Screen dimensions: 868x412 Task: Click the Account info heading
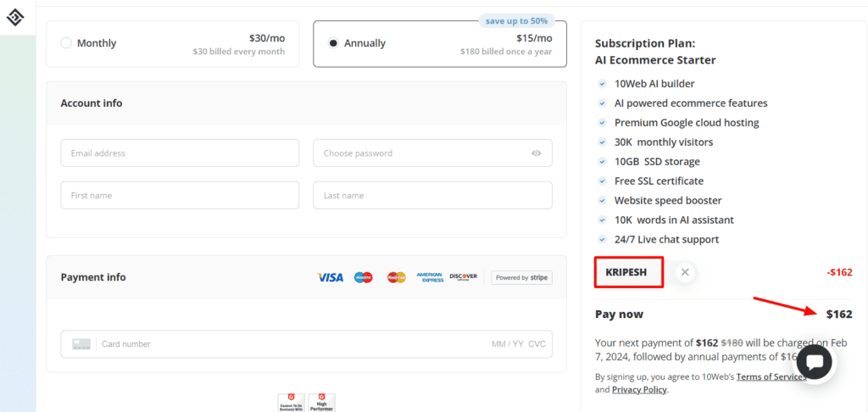pos(92,103)
